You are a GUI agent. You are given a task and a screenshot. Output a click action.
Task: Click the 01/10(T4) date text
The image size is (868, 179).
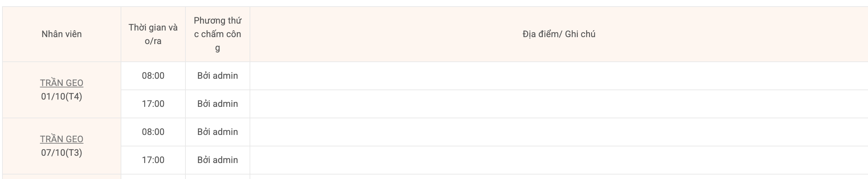(x=62, y=96)
